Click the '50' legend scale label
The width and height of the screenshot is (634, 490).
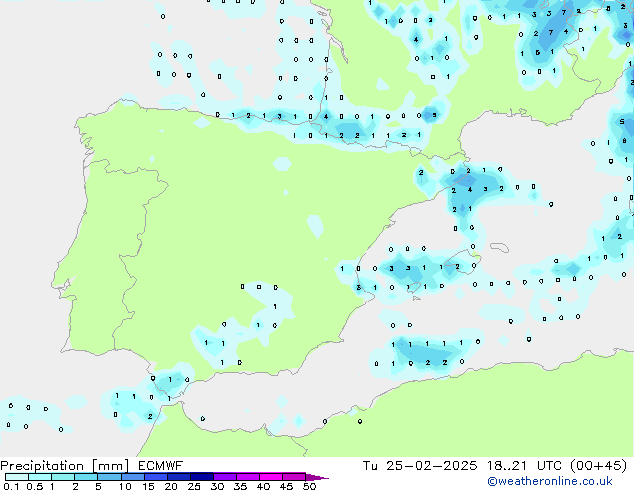click(309, 486)
